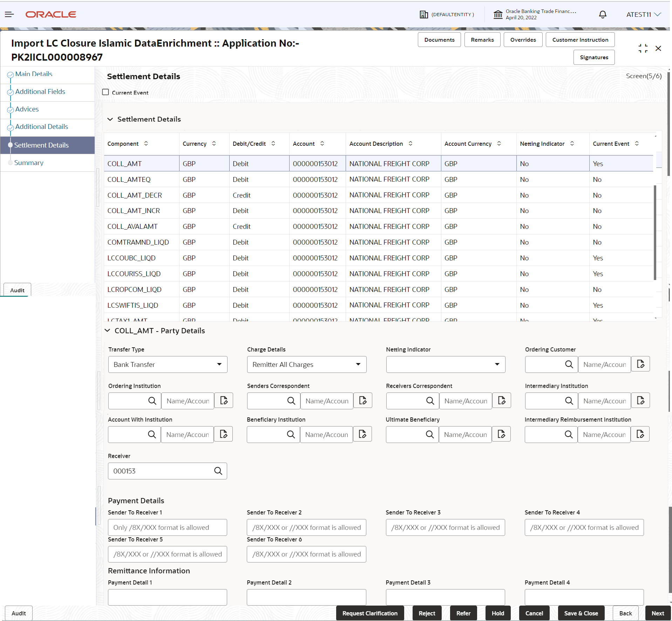Enable the Current Event checkbox
This screenshot has width=672, height=621.
pyautogui.click(x=106, y=92)
